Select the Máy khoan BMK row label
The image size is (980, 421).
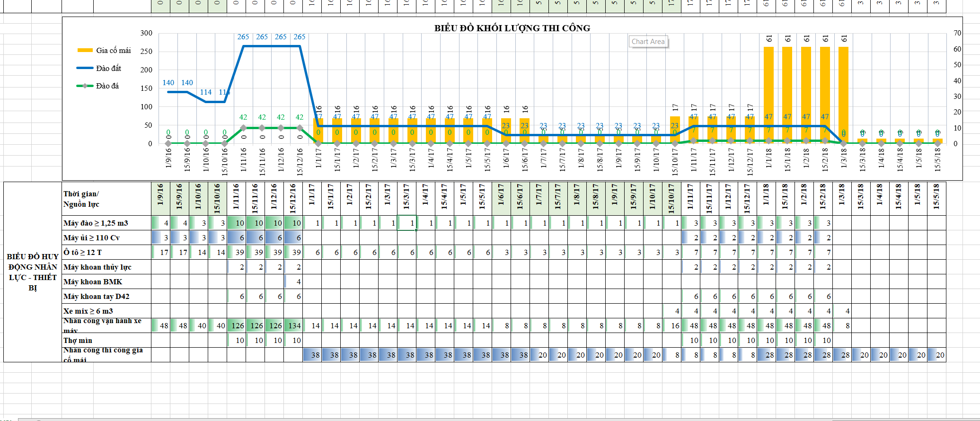click(106, 281)
